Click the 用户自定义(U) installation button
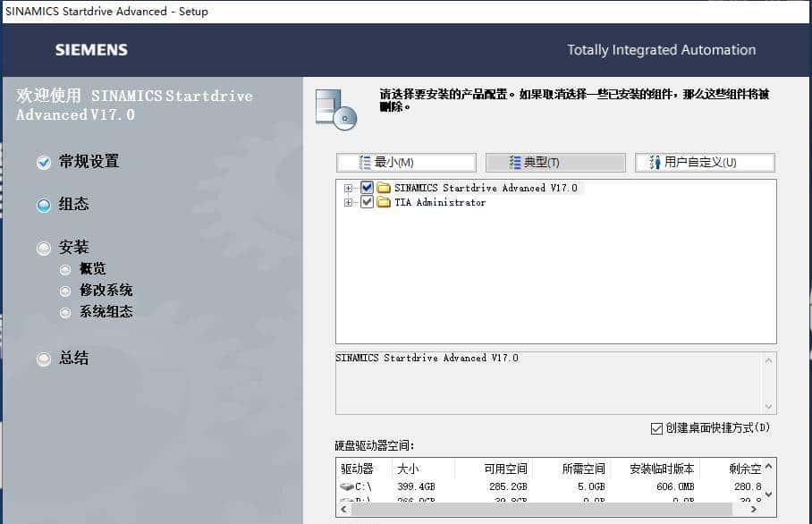This screenshot has width=812, height=524. [704, 162]
